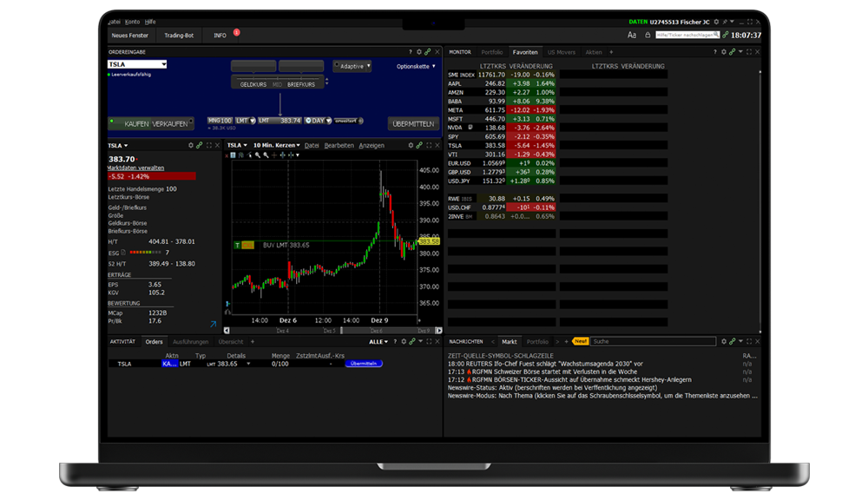This screenshot has width=868, height=500.
Task: Open font size Aa settings
Action: [632, 36]
